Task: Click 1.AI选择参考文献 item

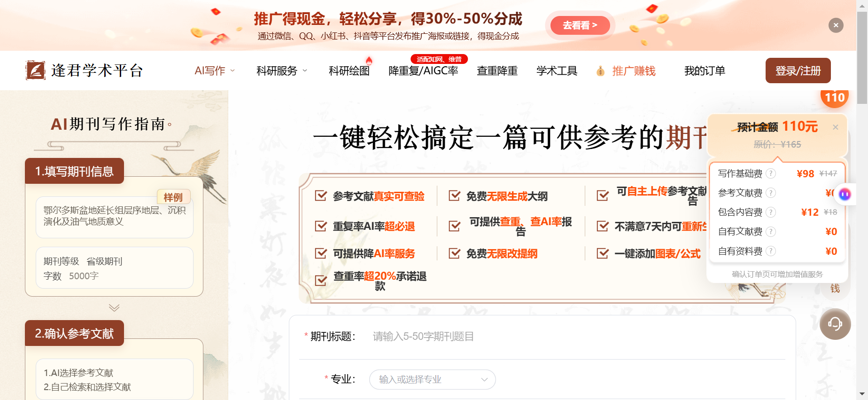Action: pyautogui.click(x=78, y=373)
